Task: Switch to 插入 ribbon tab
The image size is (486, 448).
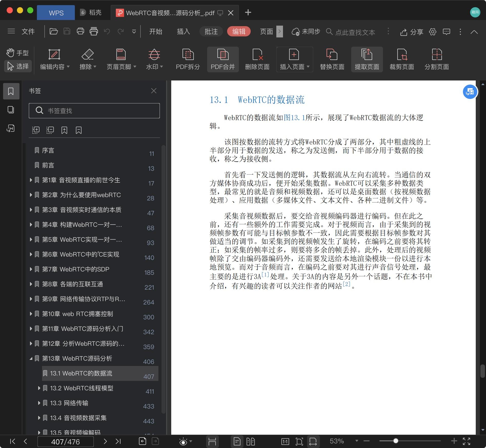Action: (184, 32)
